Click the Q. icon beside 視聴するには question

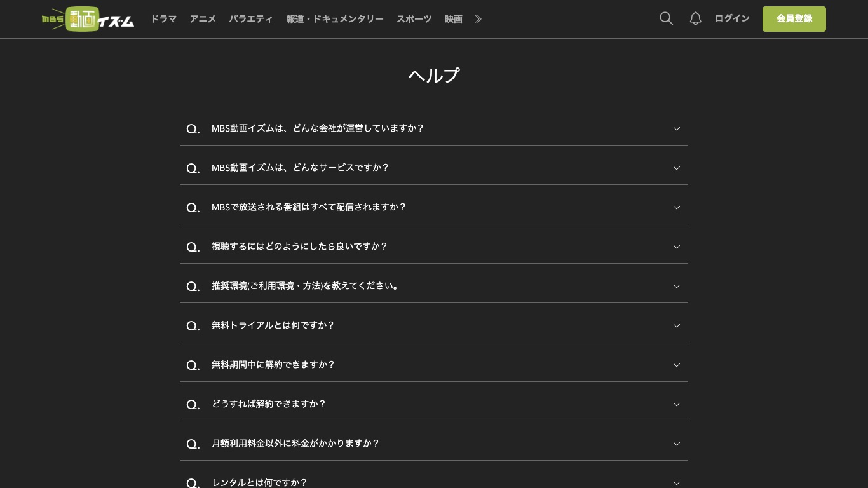tap(193, 247)
